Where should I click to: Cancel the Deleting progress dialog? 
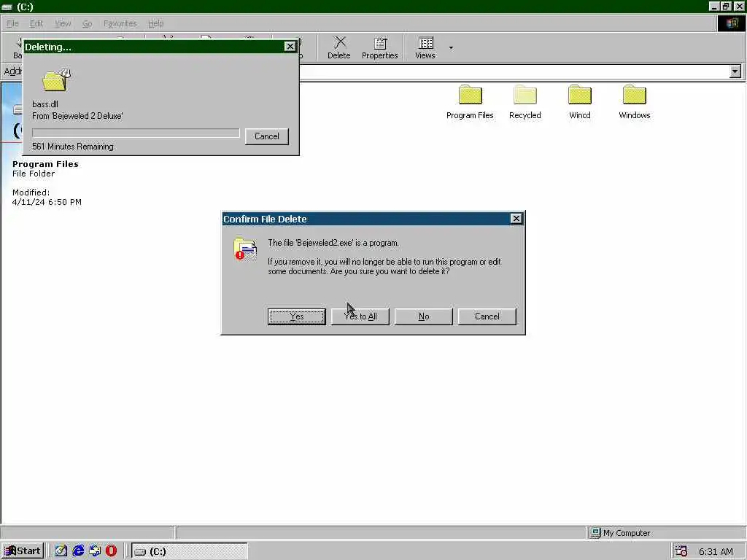pos(266,136)
